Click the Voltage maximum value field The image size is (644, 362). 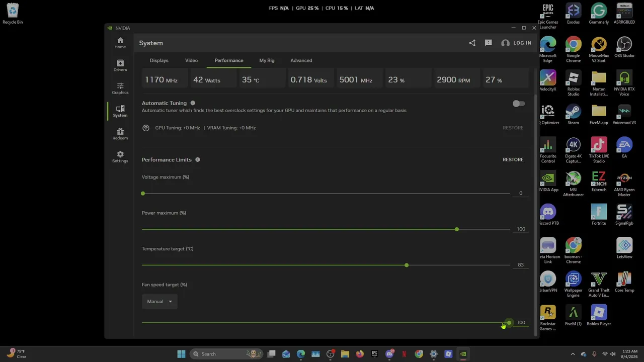[x=521, y=193]
